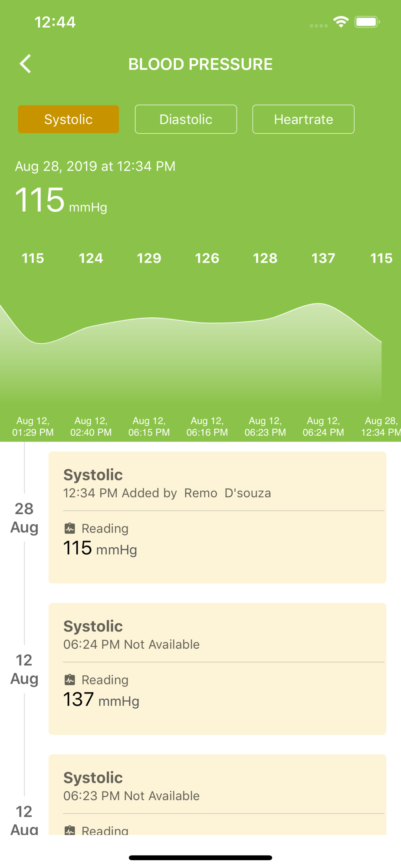Open the 12:34 PM Systolic entry card
The image size is (401, 868).
click(217, 517)
